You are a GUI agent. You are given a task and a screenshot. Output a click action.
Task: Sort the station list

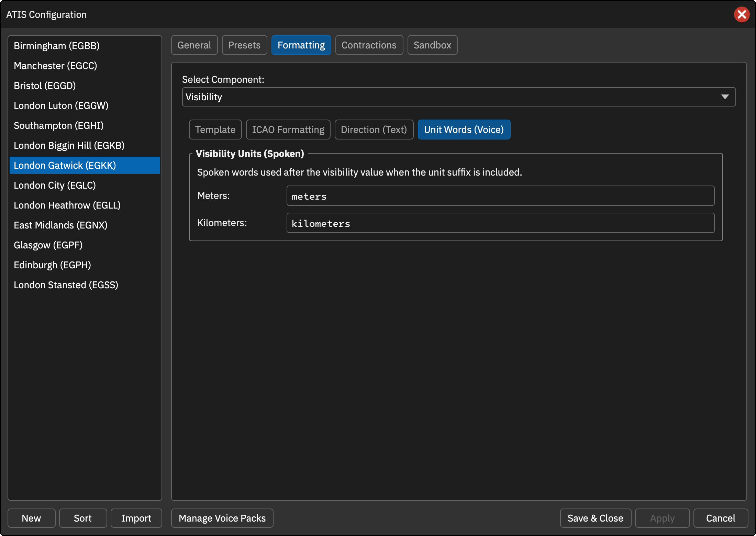tap(83, 518)
